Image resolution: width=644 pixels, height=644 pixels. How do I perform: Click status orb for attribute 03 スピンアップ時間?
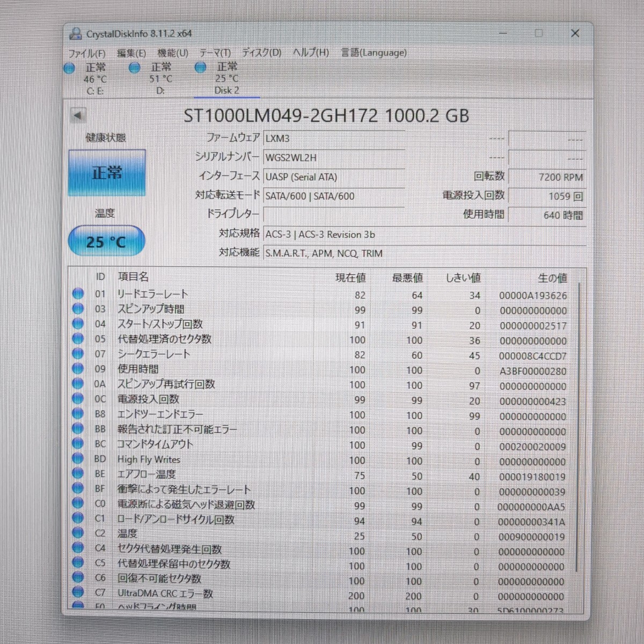(x=78, y=309)
